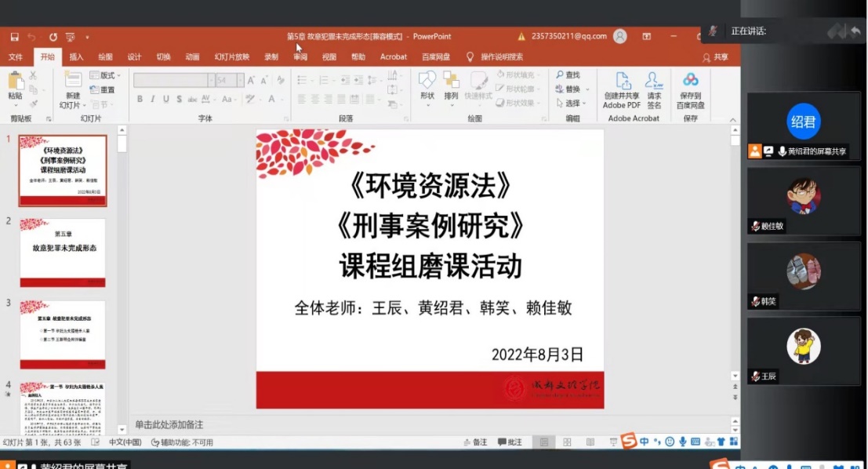Switch to normal view in status bar
Image resolution: width=868 pixels, height=469 pixels.
(x=544, y=442)
